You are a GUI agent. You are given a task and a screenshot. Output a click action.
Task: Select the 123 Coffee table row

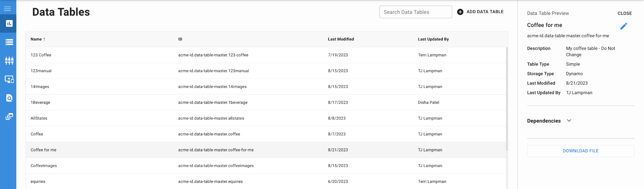click(41, 55)
